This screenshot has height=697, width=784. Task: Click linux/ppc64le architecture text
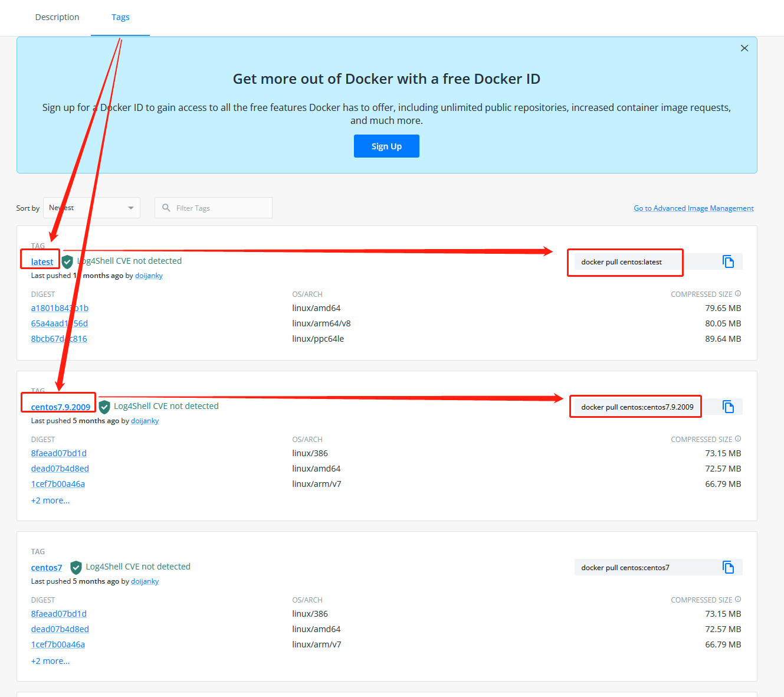(318, 339)
